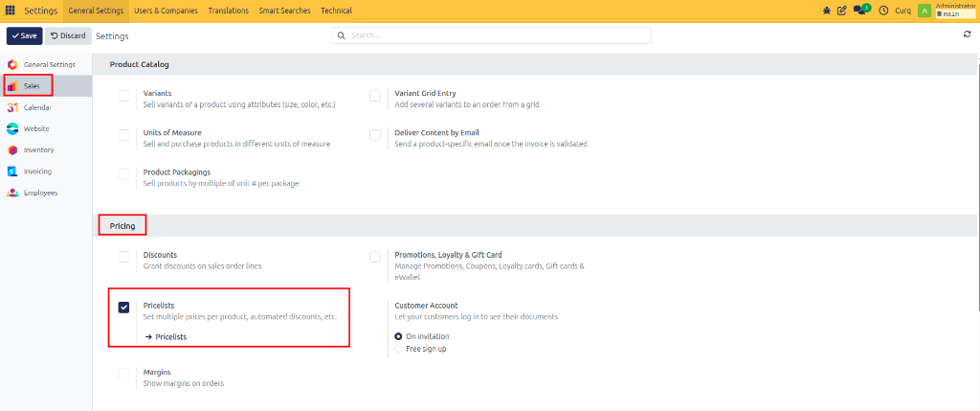Uncheck the Pricelists checkbox

123,308
